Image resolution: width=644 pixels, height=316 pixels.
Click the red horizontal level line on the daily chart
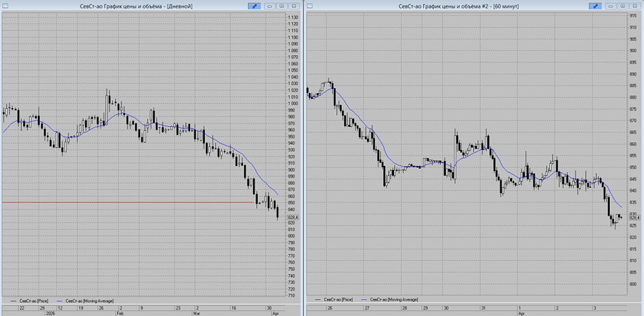[x=128, y=202]
